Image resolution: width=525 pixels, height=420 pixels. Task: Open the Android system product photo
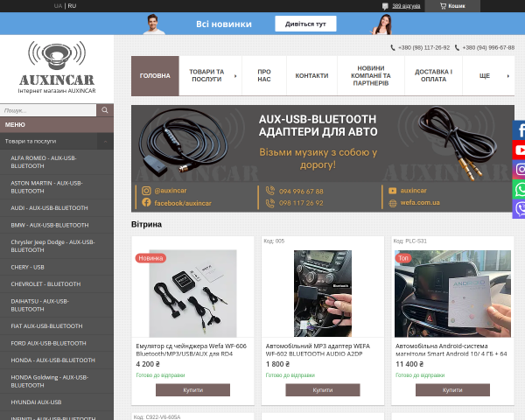coord(452,293)
